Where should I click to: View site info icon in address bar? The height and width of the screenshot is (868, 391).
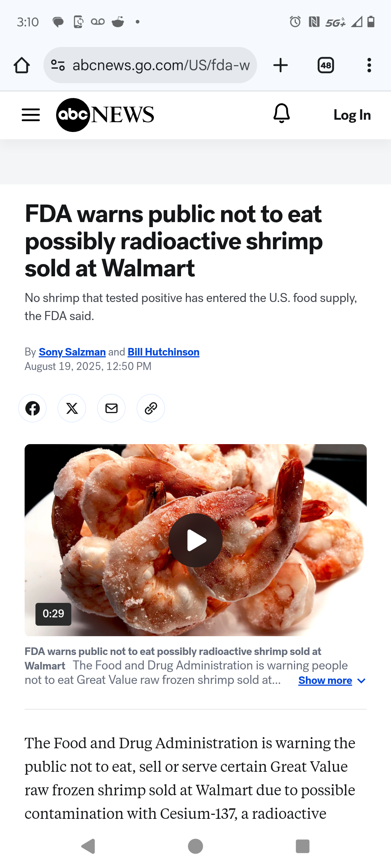[58, 65]
